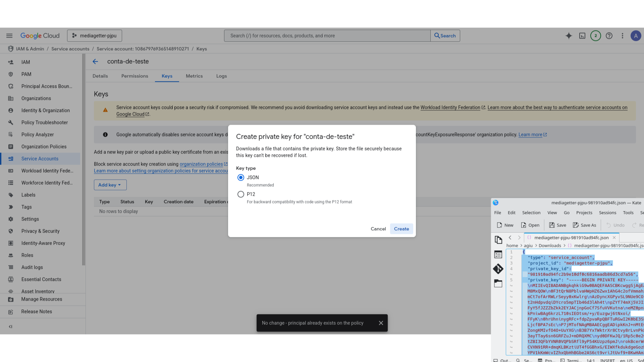Click cursor position 14:1 in Kate
This screenshot has height=362, width=644.
click(590, 360)
